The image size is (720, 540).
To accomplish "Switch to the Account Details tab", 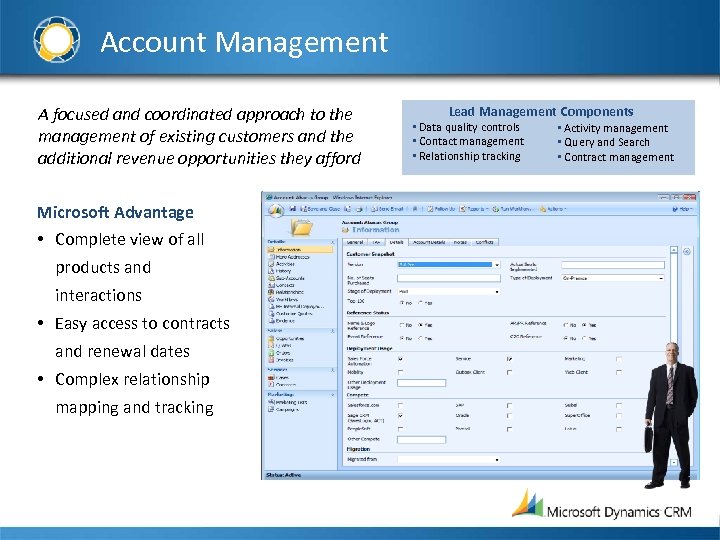I will pos(429,242).
